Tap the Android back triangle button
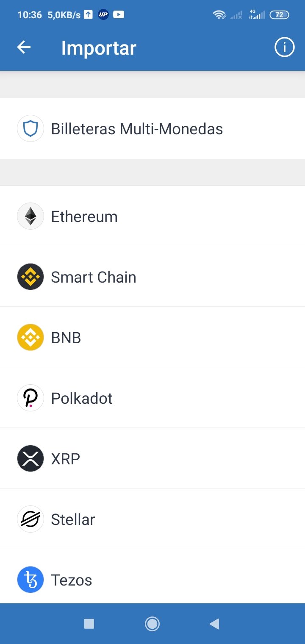This screenshot has width=305, height=644. (x=214, y=624)
